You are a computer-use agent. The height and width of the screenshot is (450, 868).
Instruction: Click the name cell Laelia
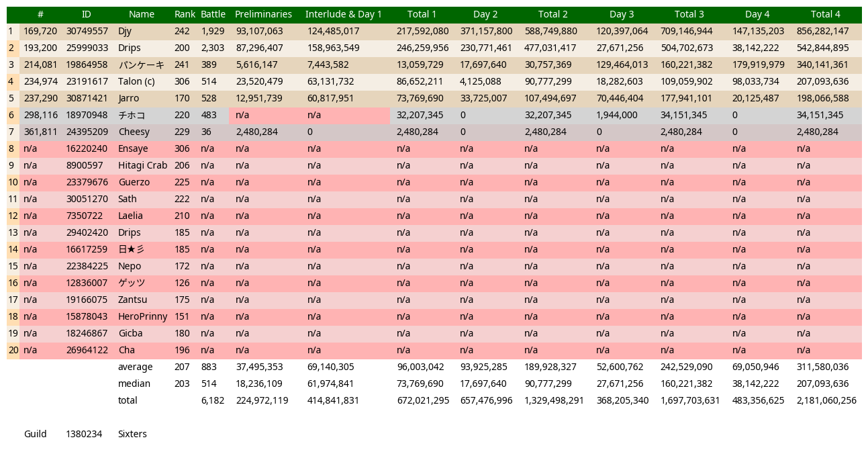pyautogui.click(x=130, y=216)
